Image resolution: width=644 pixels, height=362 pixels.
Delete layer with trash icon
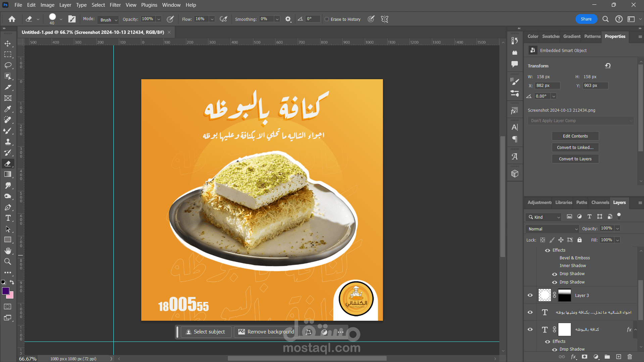(x=630, y=357)
